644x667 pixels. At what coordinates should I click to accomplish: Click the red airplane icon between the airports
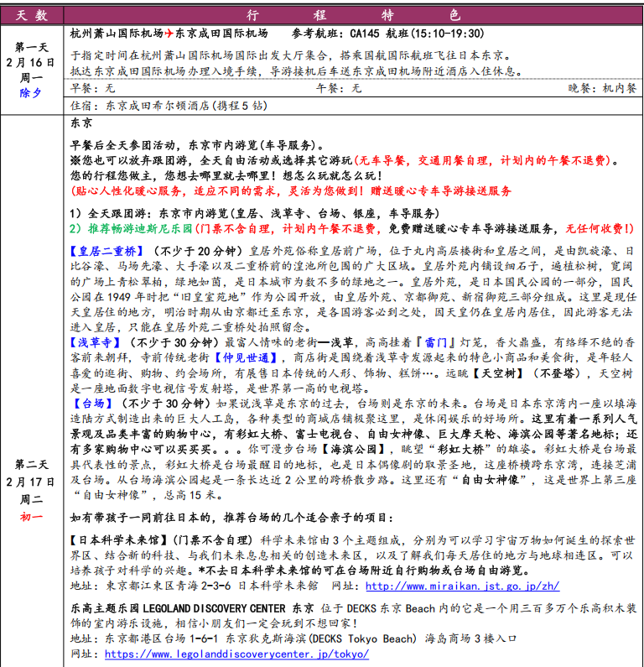tap(170, 34)
